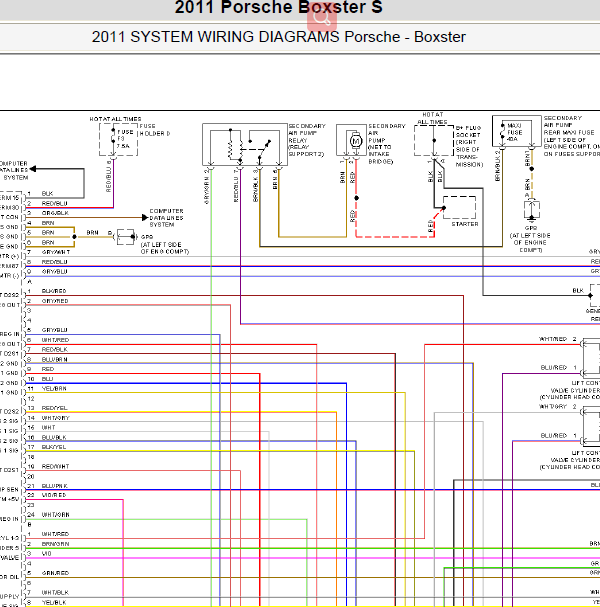Click the "MAXI FUSE 40A" label
The image size is (600, 607).
tap(514, 132)
